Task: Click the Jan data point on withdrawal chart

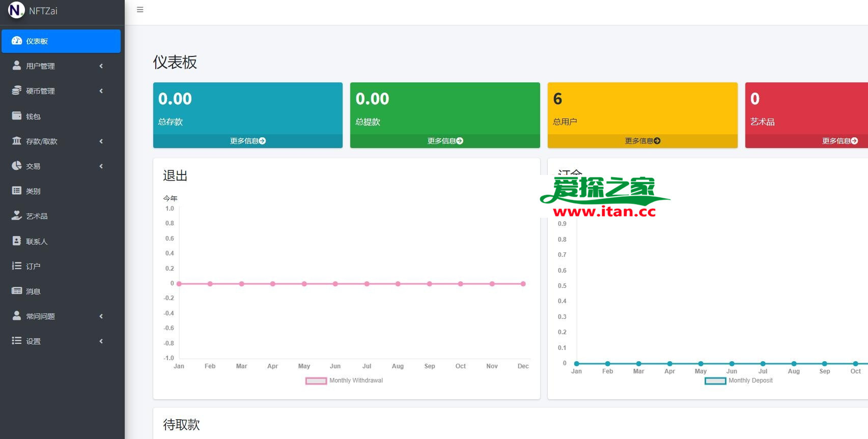Action: point(179,284)
